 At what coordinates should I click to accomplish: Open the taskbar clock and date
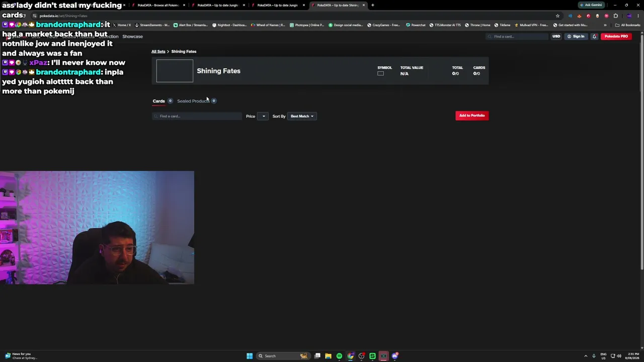coord(633,356)
